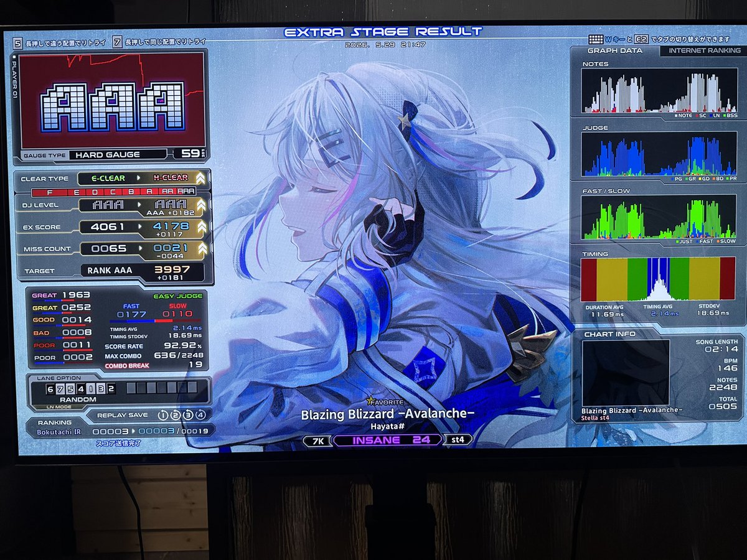Click the GREAT count 1963
This screenshot has width=747, height=560.
coord(76,295)
